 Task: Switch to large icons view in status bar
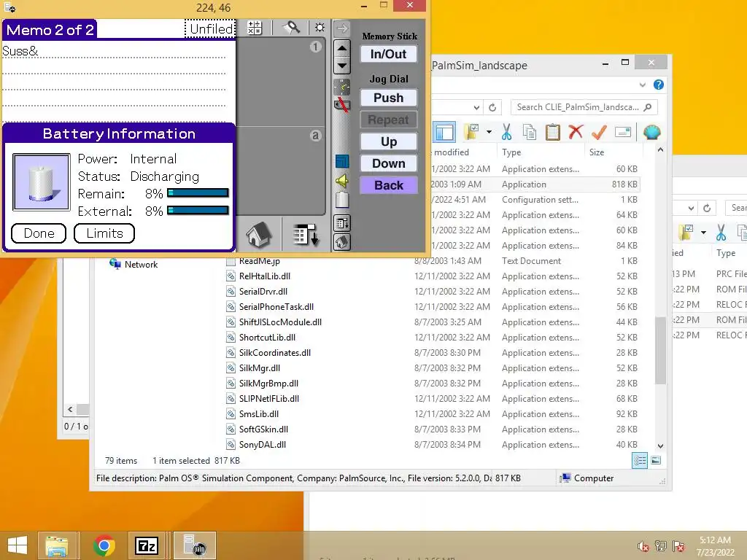(656, 461)
